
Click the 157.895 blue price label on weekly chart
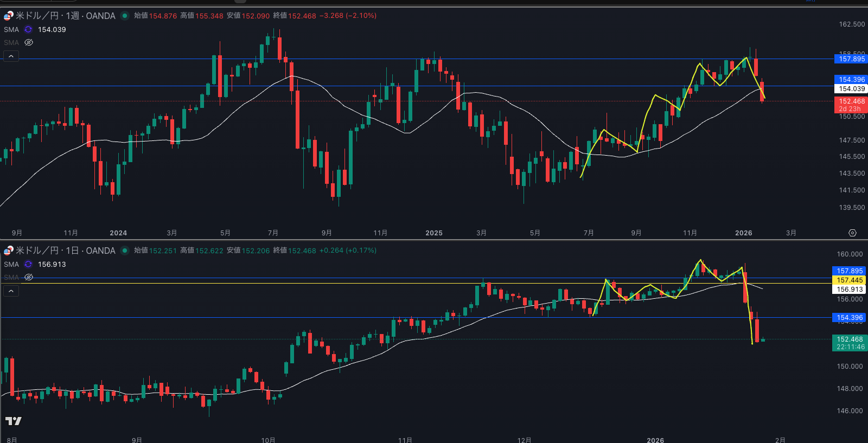point(851,59)
